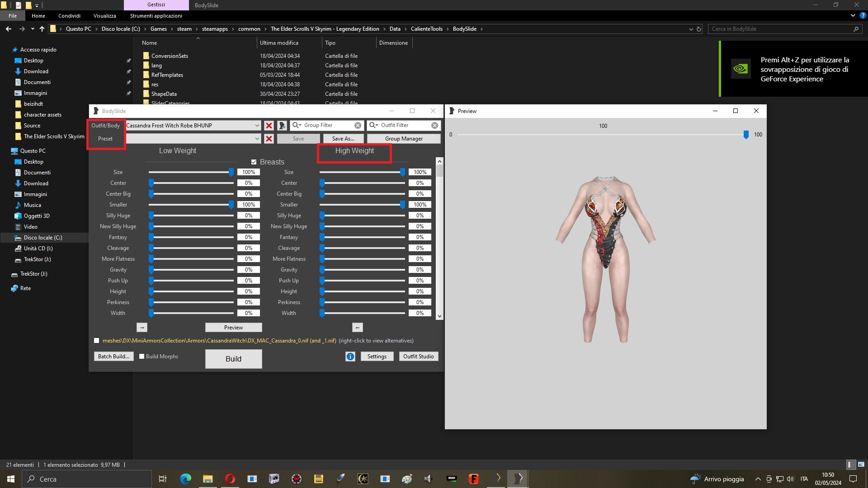This screenshot has width=868, height=488.
Task: Go back in File Explorer navigation
Action: coord(9,29)
